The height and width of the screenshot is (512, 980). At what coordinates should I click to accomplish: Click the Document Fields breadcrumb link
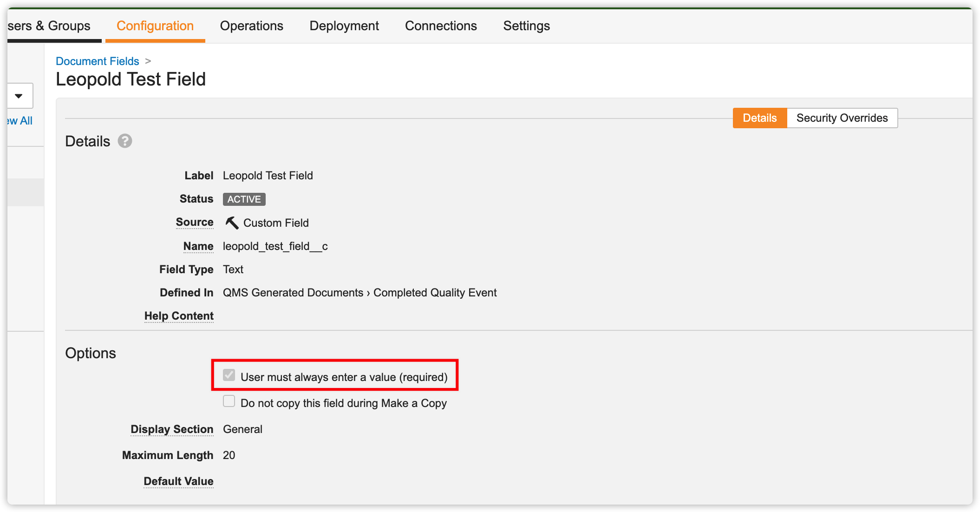(x=97, y=61)
